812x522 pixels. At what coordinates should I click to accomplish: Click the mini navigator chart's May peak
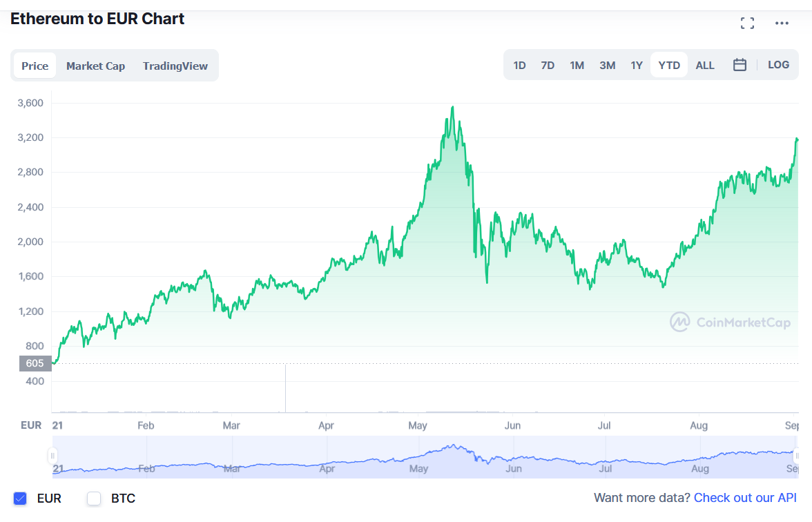454,445
